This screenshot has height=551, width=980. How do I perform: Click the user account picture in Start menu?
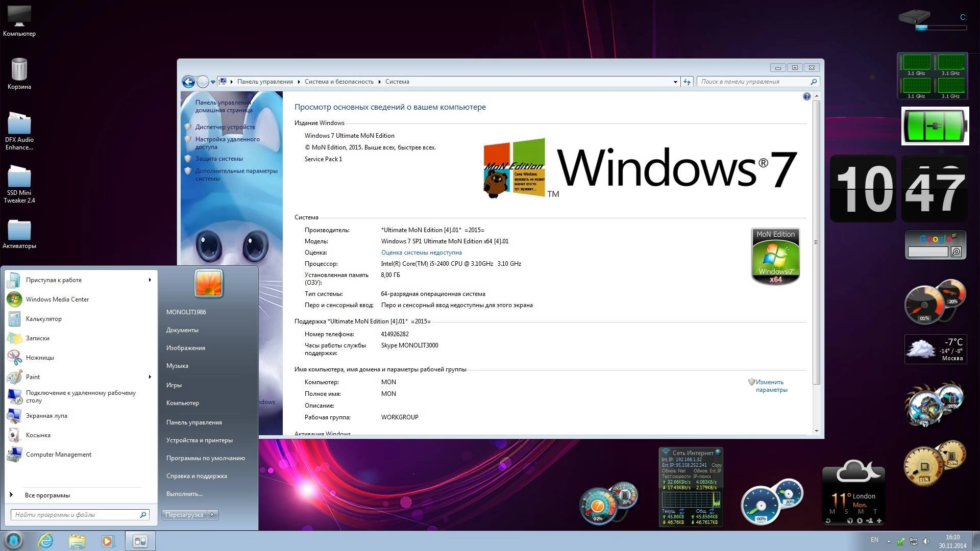[x=209, y=283]
